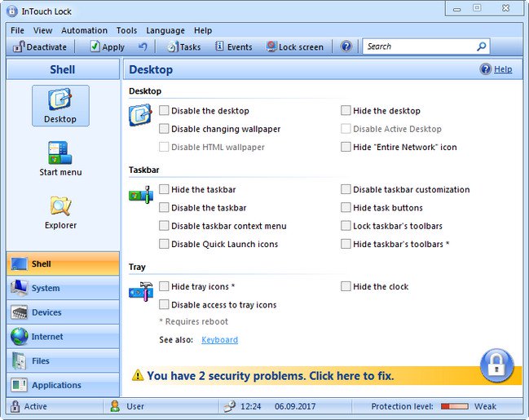Check Disable taskbar customization
The image size is (529, 420).
[346, 189]
